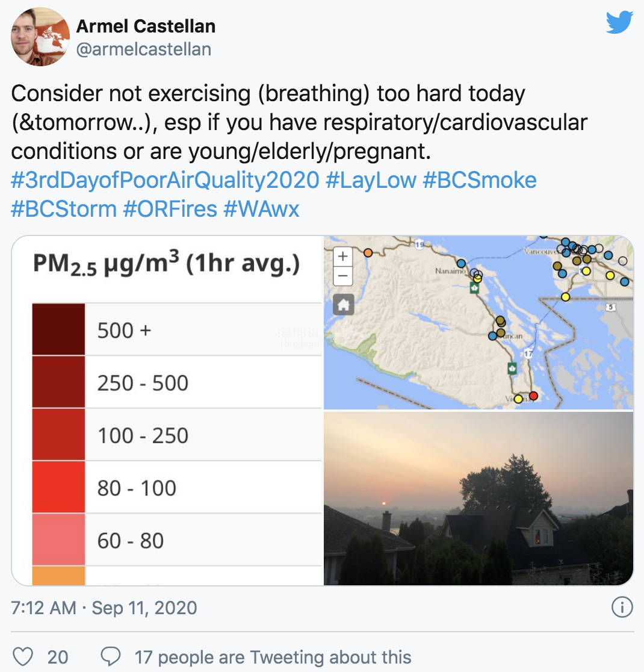
Task: Zoom out on the map
Action: pos(343,276)
